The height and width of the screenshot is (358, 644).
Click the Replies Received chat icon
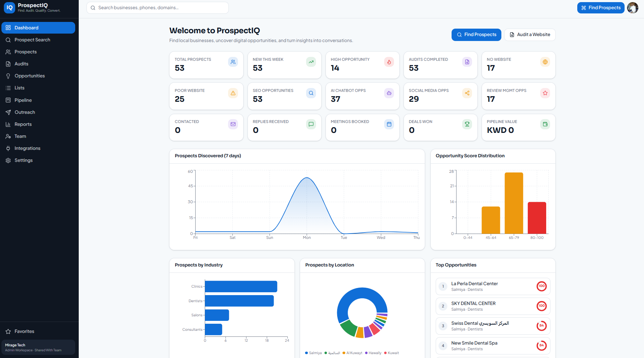311,124
